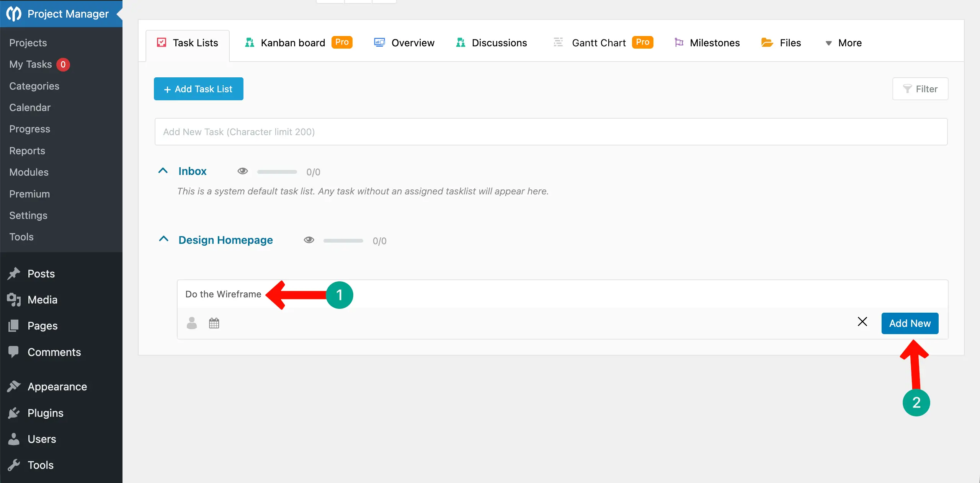The image size is (980, 483).
Task: Click Add New to save the task
Action: (910, 323)
